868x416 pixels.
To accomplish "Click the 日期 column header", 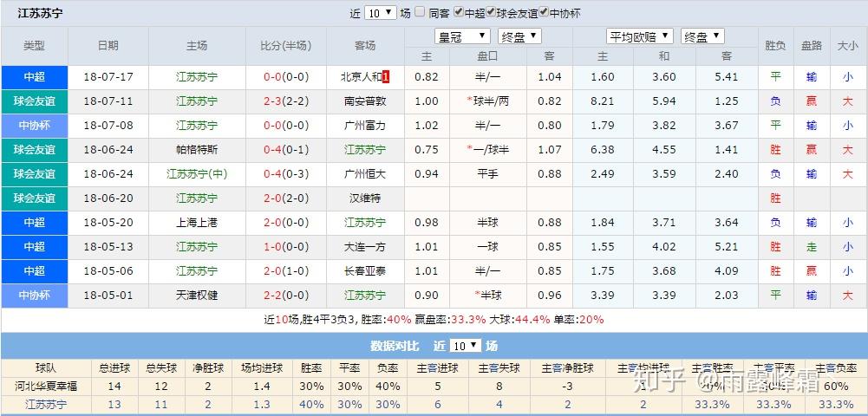I will (108, 46).
